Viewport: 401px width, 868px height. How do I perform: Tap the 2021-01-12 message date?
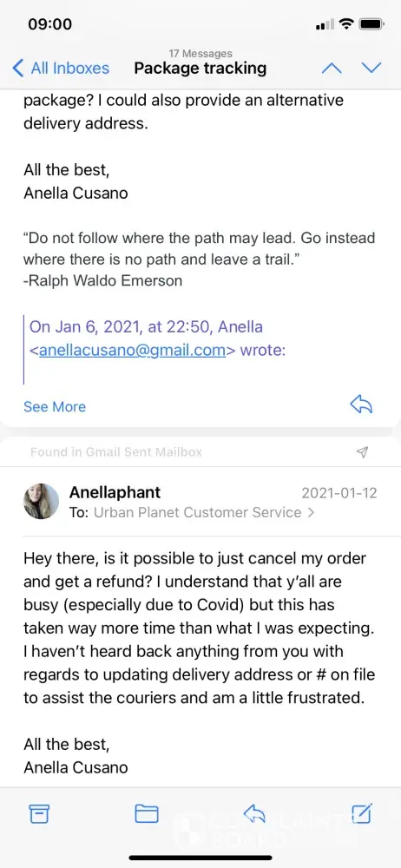point(339,492)
